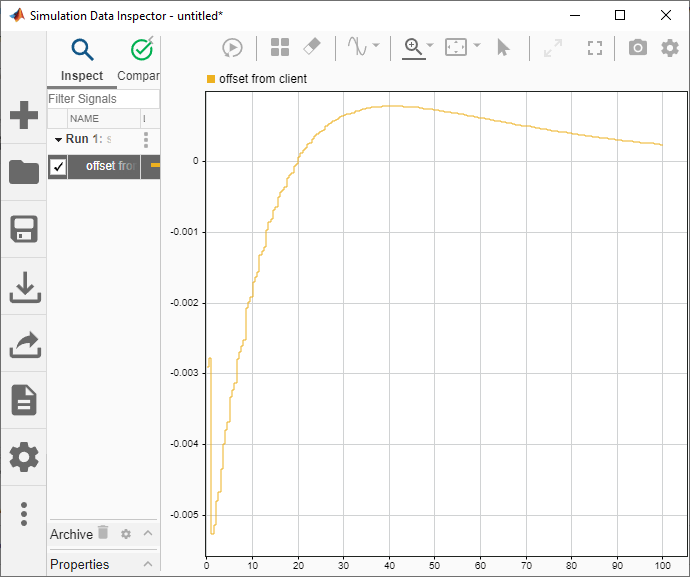690x577 pixels.
Task: Click the New session plus icon
Action: pos(23,115)
